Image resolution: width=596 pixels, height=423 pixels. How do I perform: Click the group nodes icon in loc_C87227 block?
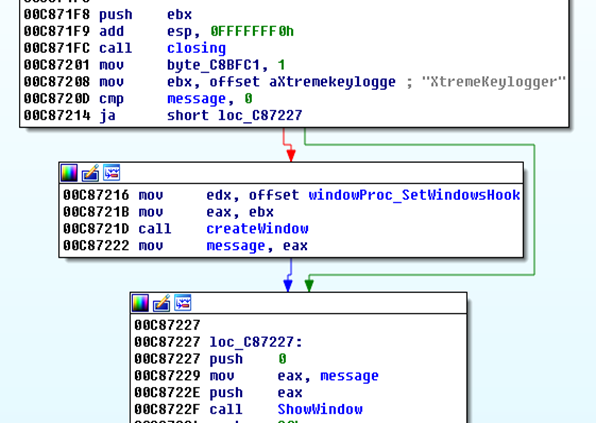point(183,303)
